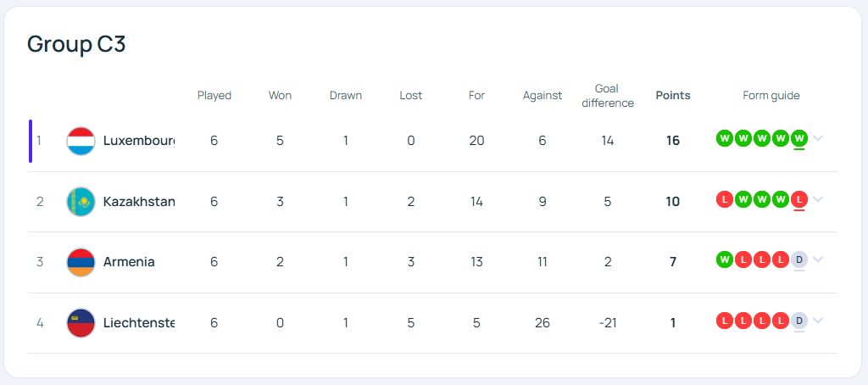This screenshot has width=868, height=385.
Task: Click the Kazakhstan flag icon
Action: pyautogui.click(x=81, y=202)
